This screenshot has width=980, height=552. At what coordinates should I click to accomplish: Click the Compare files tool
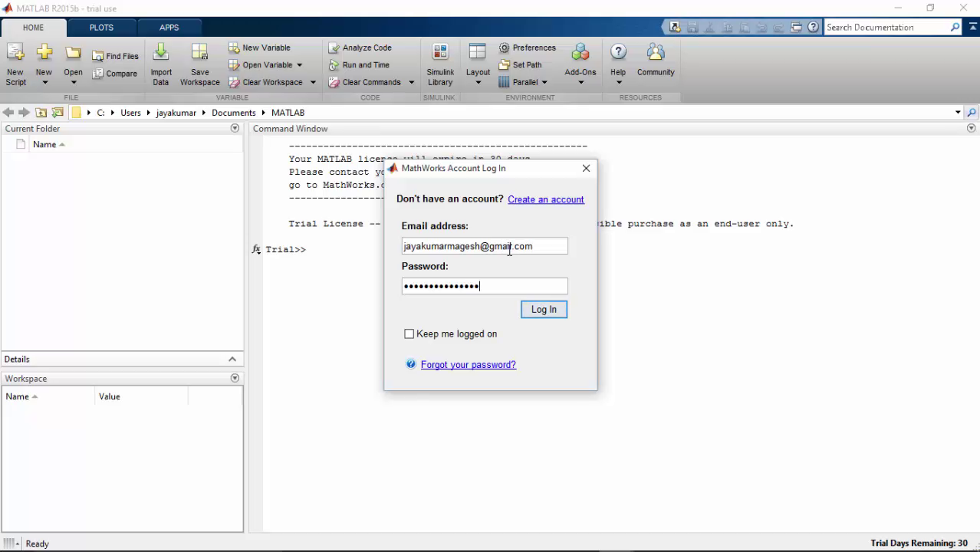(115, 74)
